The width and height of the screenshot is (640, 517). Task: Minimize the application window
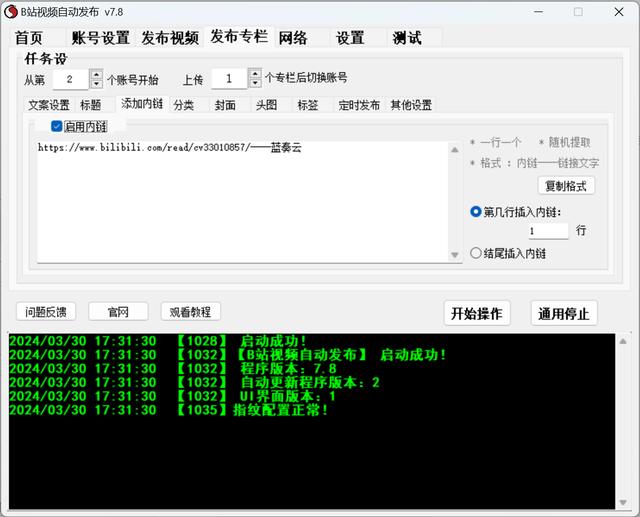tap(538, 12)
